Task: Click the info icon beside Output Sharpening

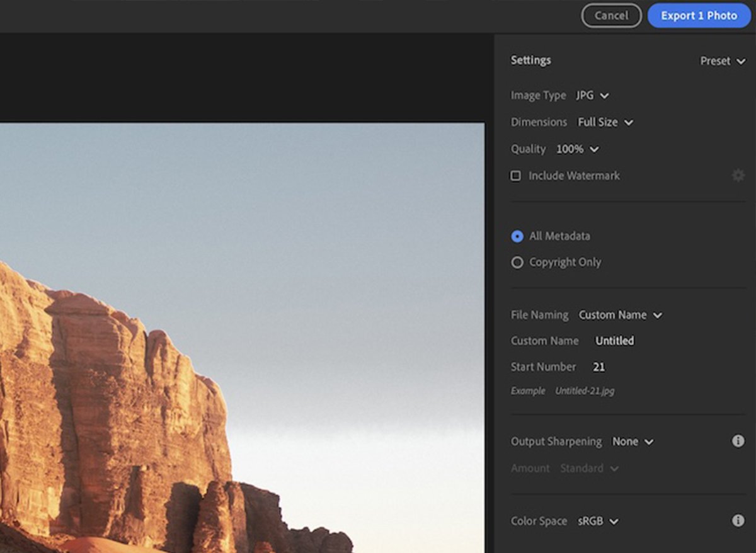Action: click(x=738, y=441)
